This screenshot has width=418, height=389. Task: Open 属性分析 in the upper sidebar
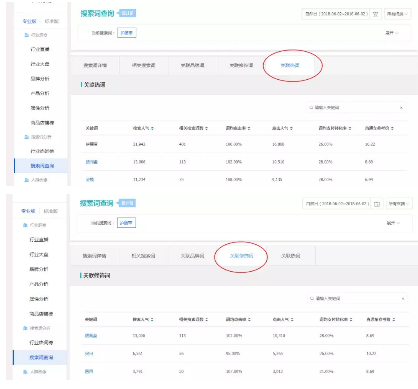pos(40,108)
